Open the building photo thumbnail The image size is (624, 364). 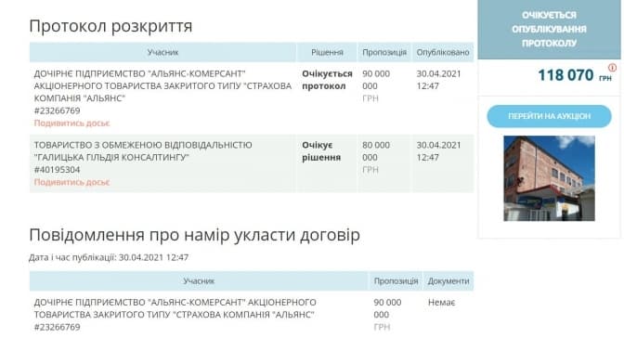click(x=549, y=178)
